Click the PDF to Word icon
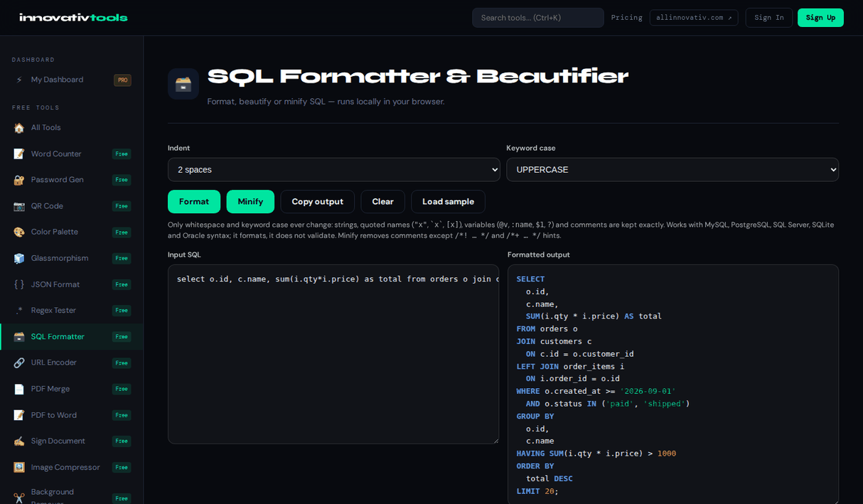 pyautogui.click(x=19, y=415)
